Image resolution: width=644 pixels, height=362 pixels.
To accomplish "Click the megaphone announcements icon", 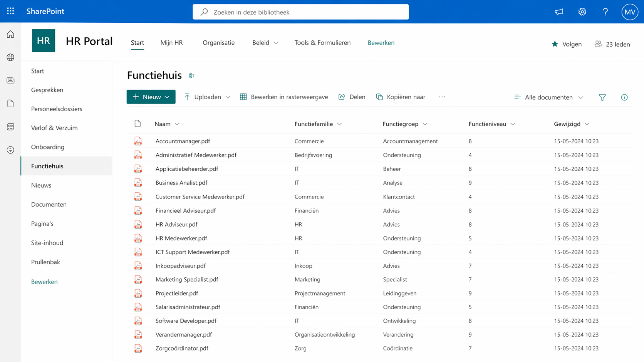I will pos(559,12).
